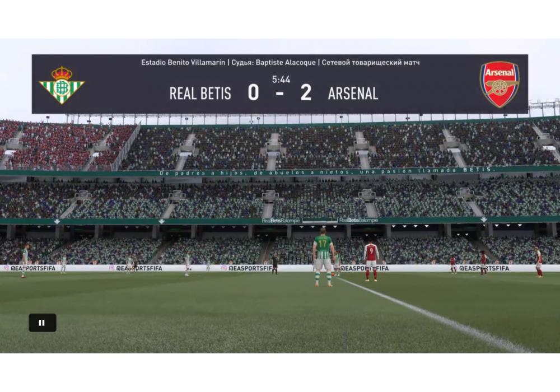Select Betis player number 17
This screenshot has width=560, height=392.
click(x=323, y=257)
